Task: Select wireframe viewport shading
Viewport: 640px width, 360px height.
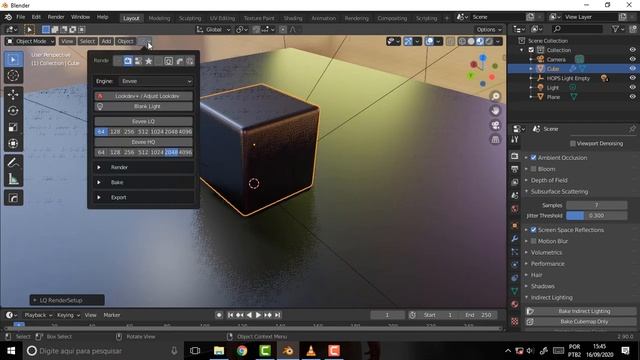Action: pos(462,41)
